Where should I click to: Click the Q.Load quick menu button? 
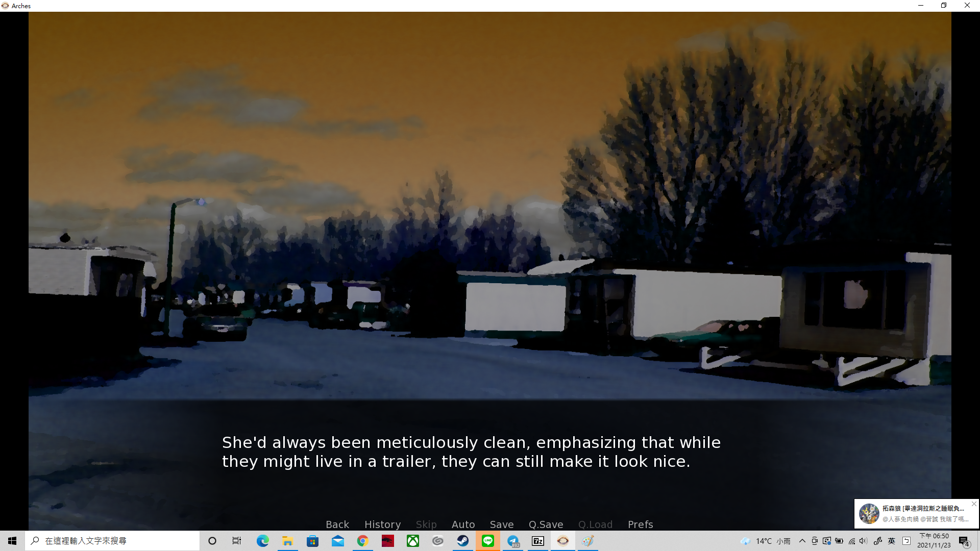(x=595, y=524)
